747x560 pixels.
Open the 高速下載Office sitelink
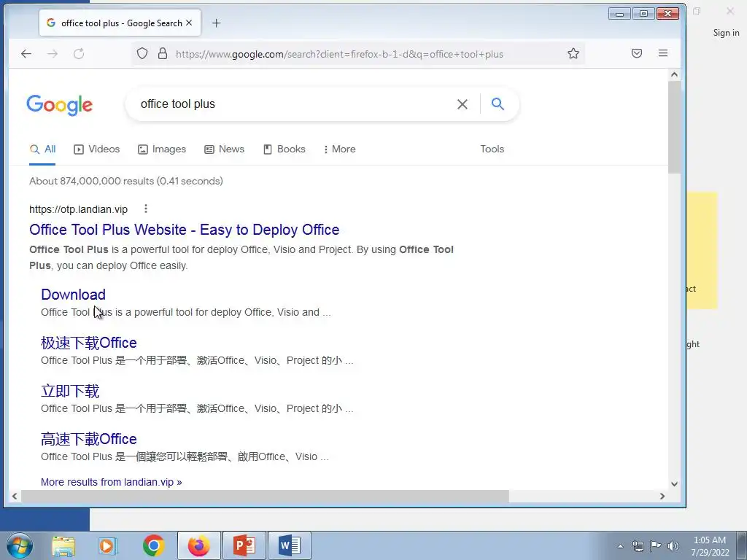click(88, 439)
